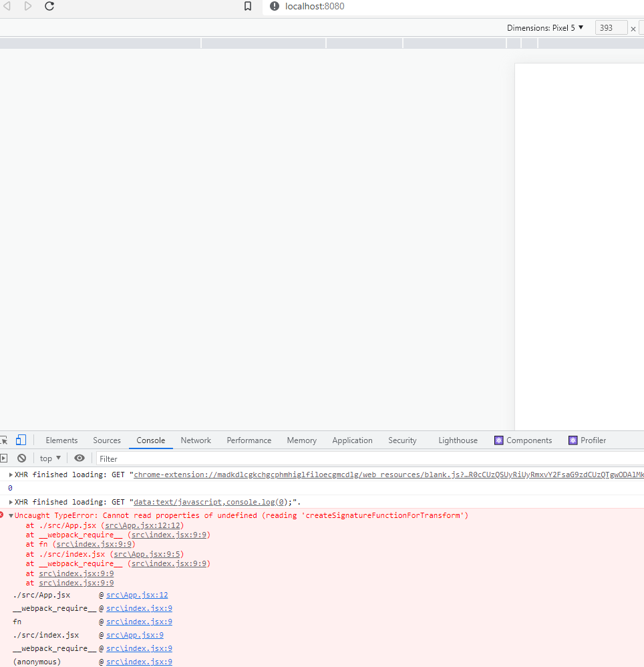The height and width of the screenshot is (667, 644).
Task: Open the src\App.jsx:12 source link
Action: pos(136,595)
